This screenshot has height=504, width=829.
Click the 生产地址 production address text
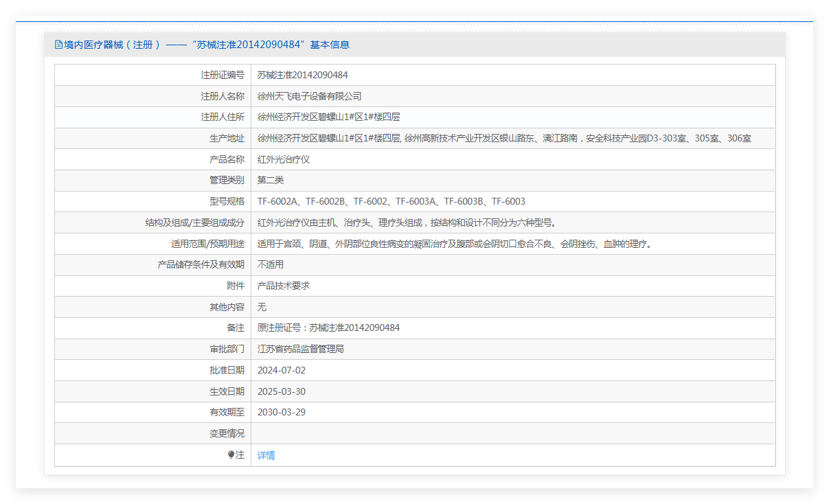click(503, 138)
